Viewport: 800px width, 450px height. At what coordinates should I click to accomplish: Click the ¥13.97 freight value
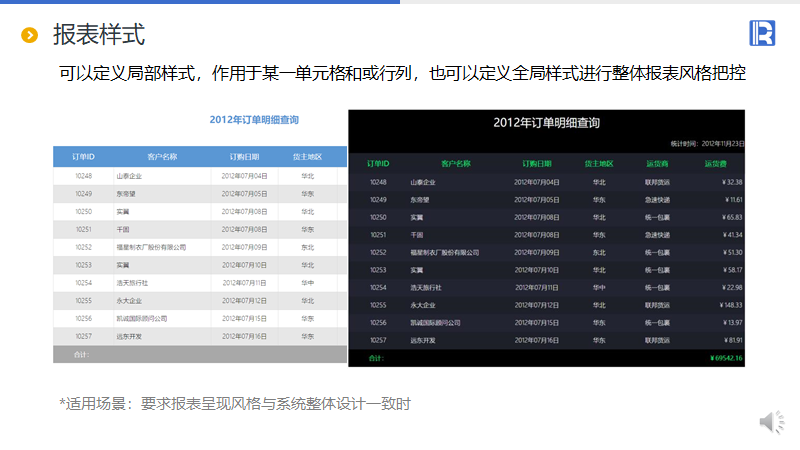pyautogui.click(x=732, y=323)
